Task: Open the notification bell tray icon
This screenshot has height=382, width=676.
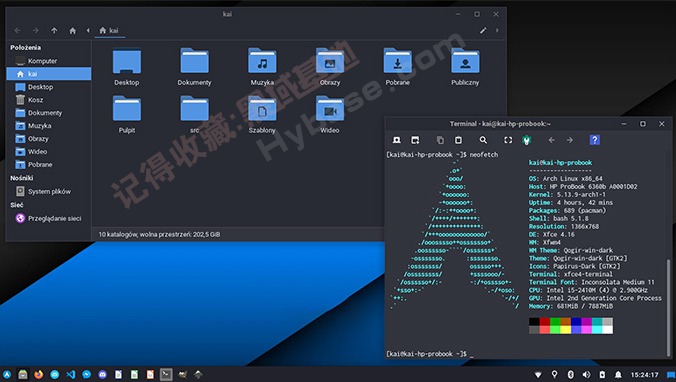Action: tap(618, 374)
